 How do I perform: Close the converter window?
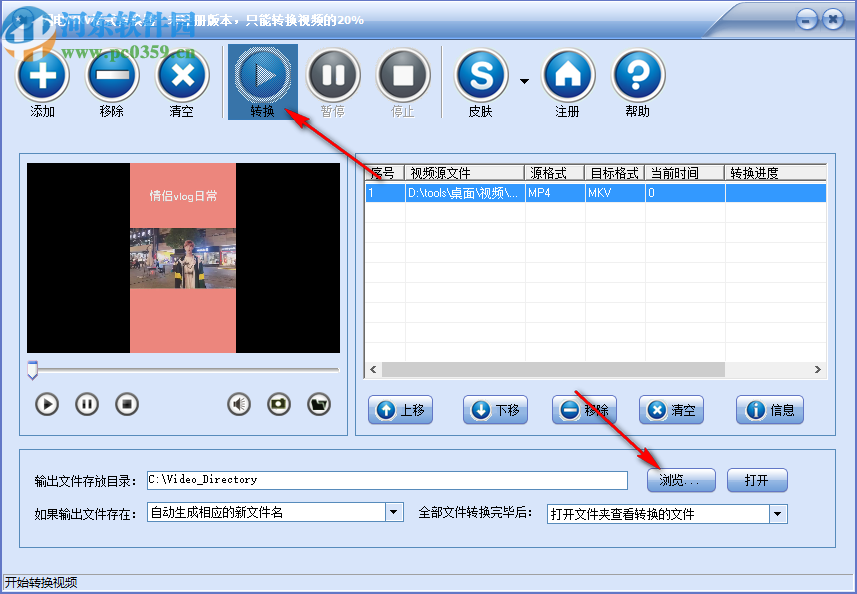(x=833, y=20)
